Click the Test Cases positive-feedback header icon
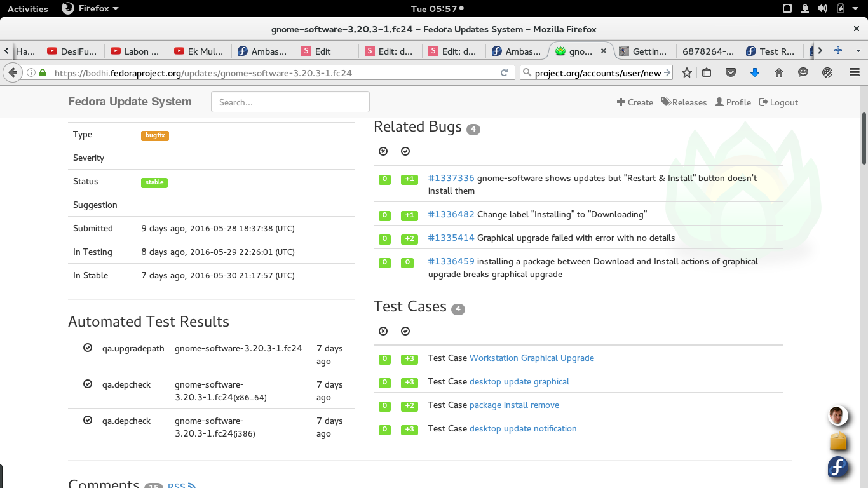The image size is (868, 488). 405,331
